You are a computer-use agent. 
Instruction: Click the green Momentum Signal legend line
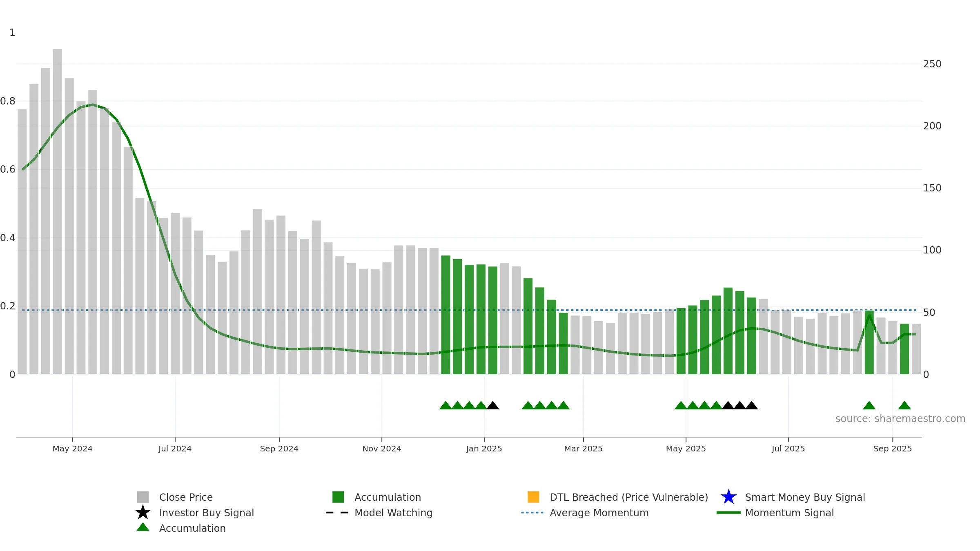(728, 513)
